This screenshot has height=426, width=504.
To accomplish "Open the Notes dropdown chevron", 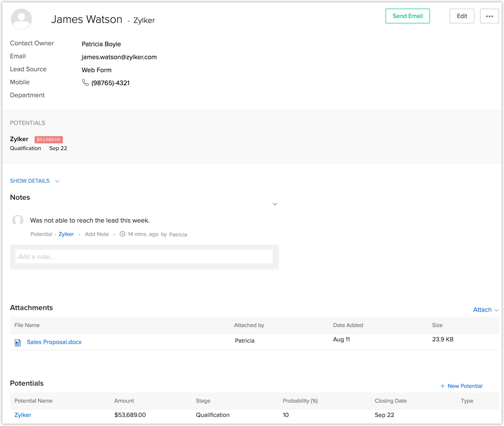I will (x=275, y=204).
